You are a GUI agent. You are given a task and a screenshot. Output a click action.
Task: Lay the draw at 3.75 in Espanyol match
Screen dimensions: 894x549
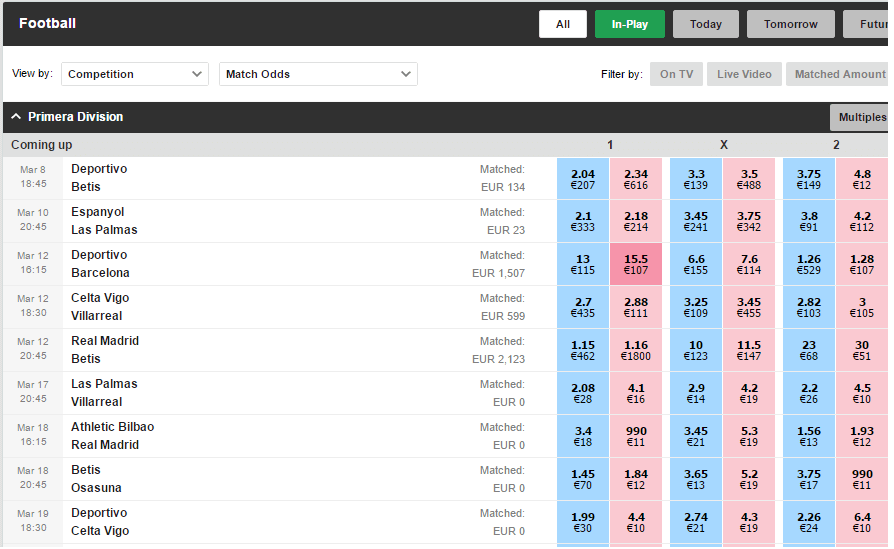pos(749,221)
